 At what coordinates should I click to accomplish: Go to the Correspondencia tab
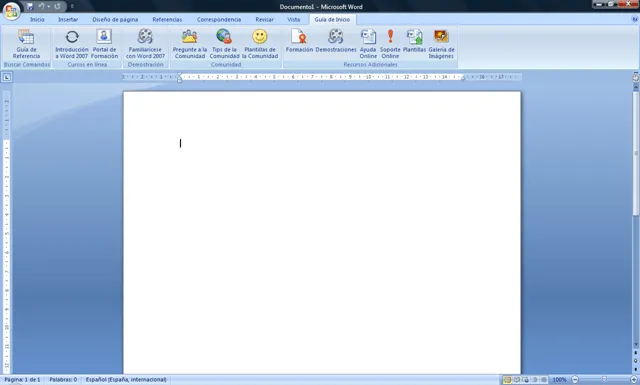pyautogui.click(x=219, y=20)
